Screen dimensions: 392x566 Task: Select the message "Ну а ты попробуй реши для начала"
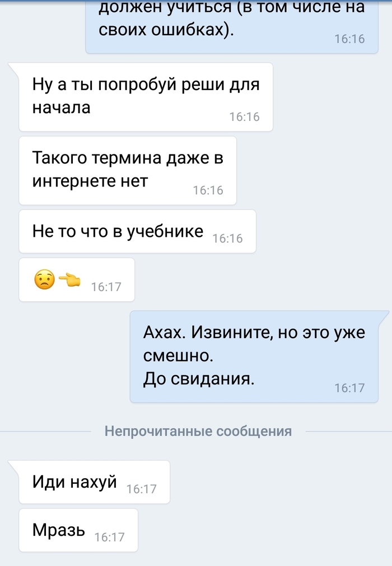coord(146,97)
